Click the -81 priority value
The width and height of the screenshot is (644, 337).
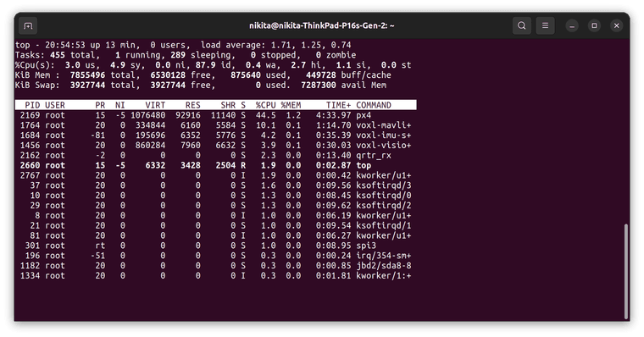click(97, 135)
